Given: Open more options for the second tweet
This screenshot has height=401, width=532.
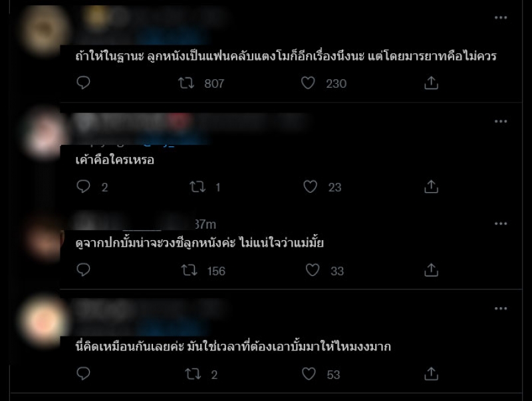Looking at the screenshot, I should (501, 122).
